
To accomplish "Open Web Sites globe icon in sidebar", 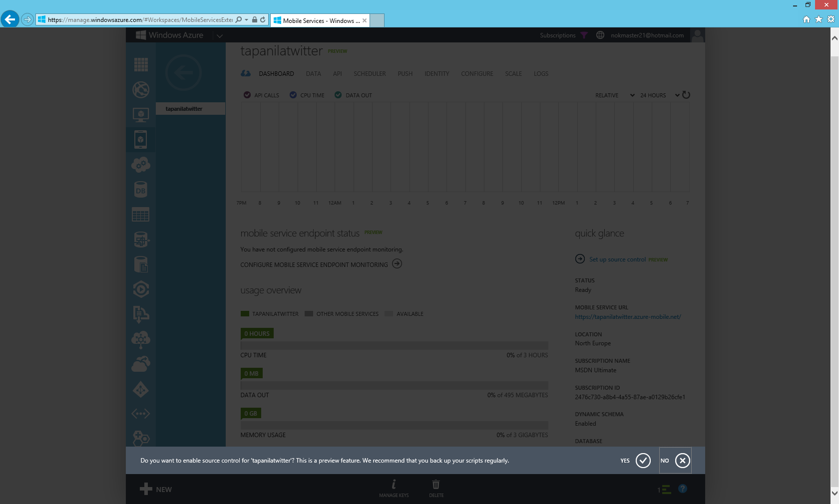I will pyautogui.click(x=141, y=90).
